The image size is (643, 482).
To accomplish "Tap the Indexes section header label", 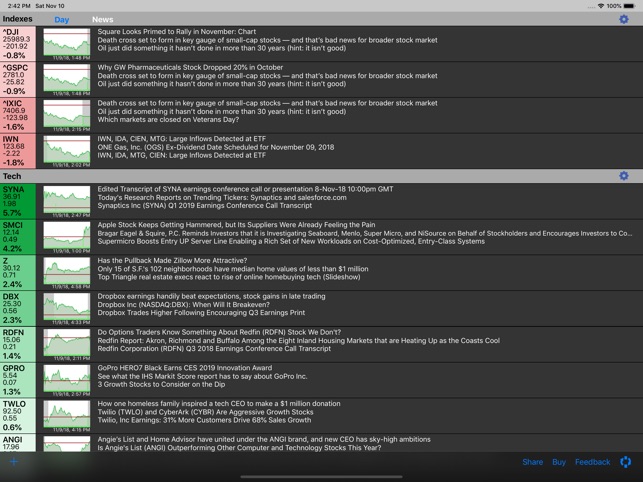I will click(x=17, y=19).
